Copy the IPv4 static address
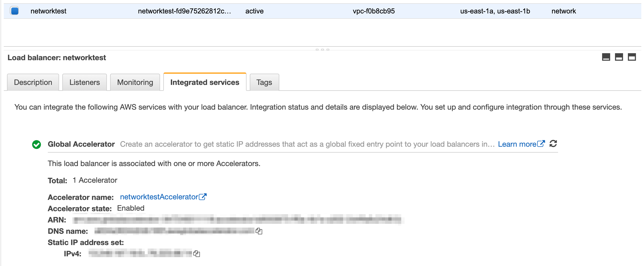 click(197, 254)
